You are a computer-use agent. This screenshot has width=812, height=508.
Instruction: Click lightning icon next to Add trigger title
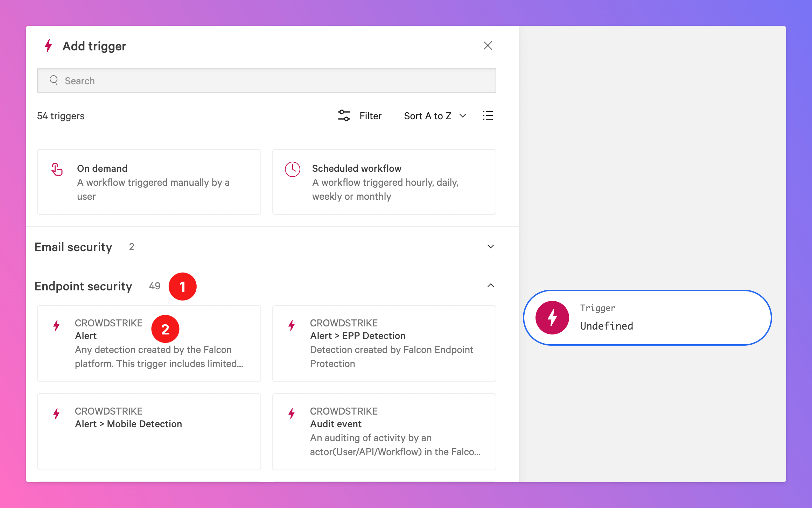coord(49,46)
